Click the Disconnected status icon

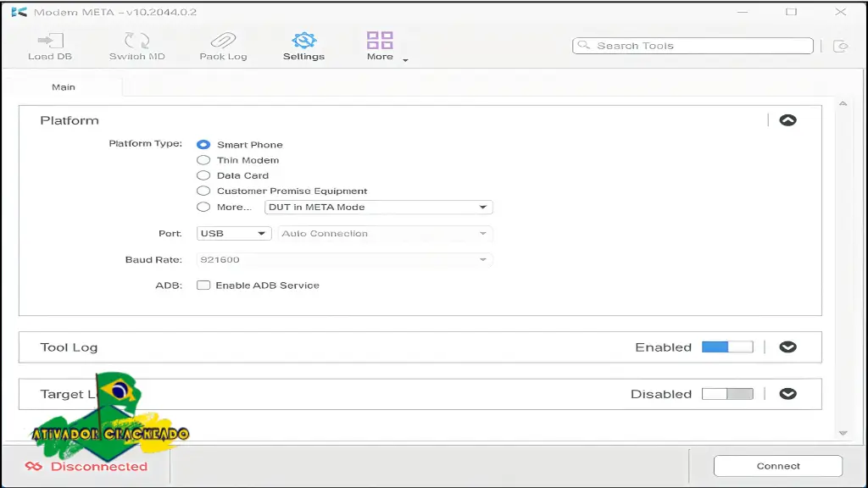click(x=34, y=467)
